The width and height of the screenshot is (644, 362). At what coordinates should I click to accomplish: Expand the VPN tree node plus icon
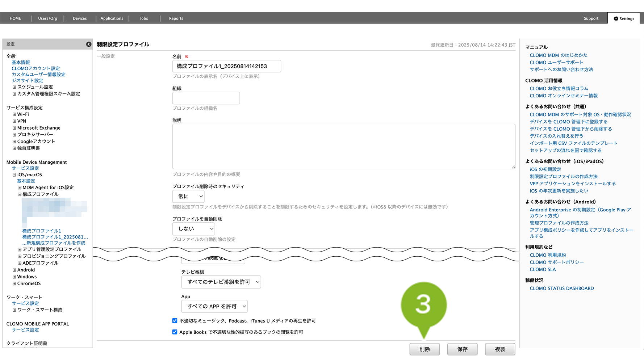[14, 121]
